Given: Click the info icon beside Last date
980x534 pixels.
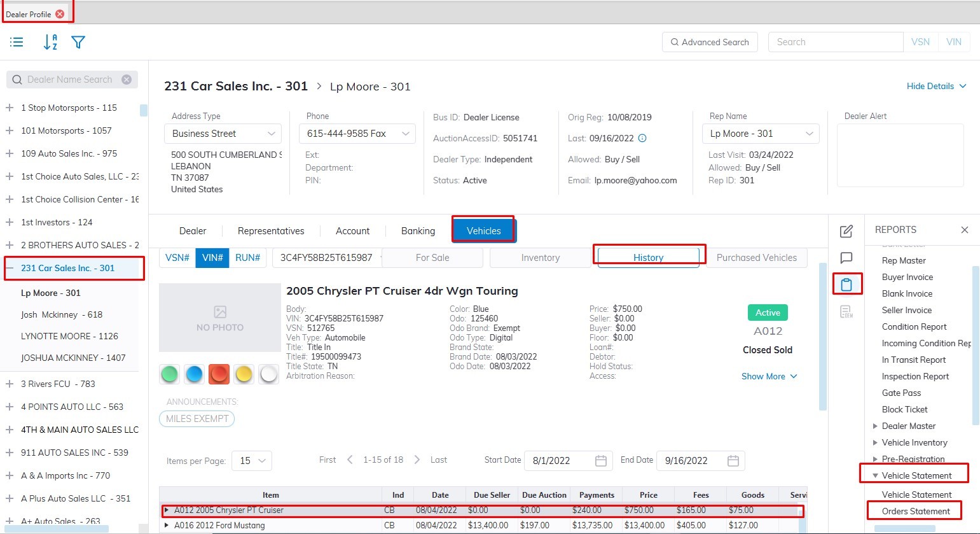Looking at the screenshot, I should (x=642, y=138).
